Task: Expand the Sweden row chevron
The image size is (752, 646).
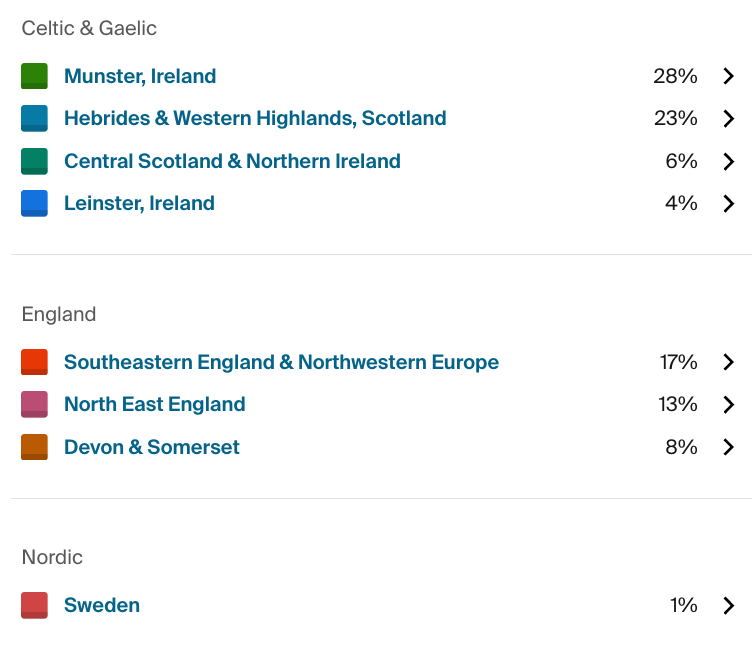Action: click(x=728, y=605)
